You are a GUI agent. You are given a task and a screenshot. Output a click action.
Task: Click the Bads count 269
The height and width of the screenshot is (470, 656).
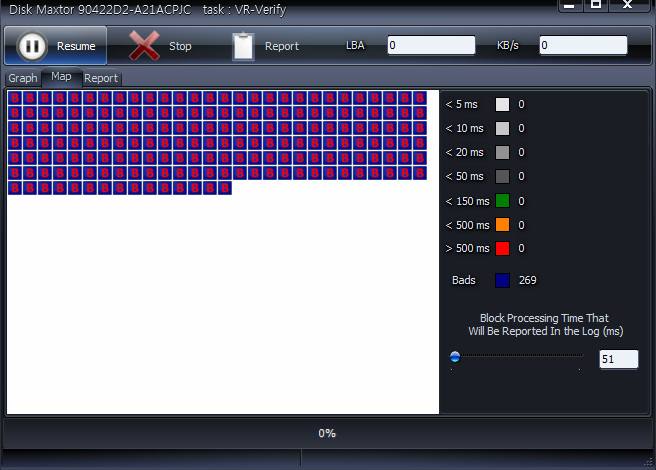[x=528, y=280]
